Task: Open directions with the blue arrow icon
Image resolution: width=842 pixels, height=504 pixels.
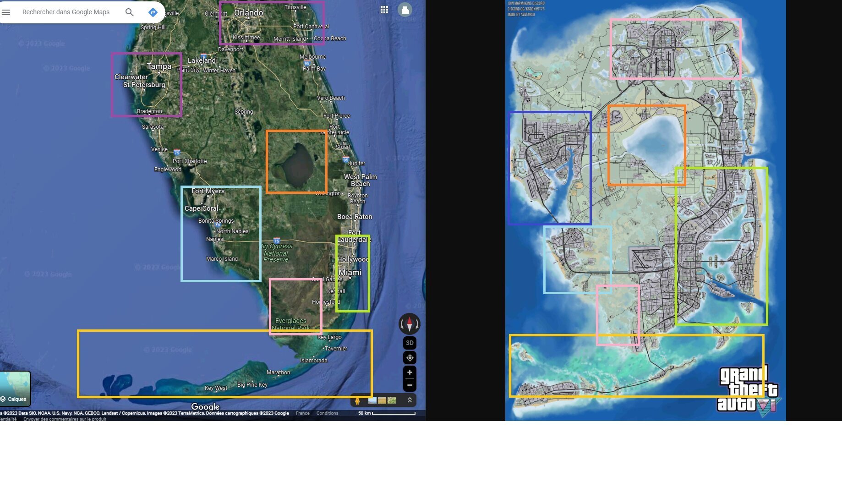Action: click(153, 12)
